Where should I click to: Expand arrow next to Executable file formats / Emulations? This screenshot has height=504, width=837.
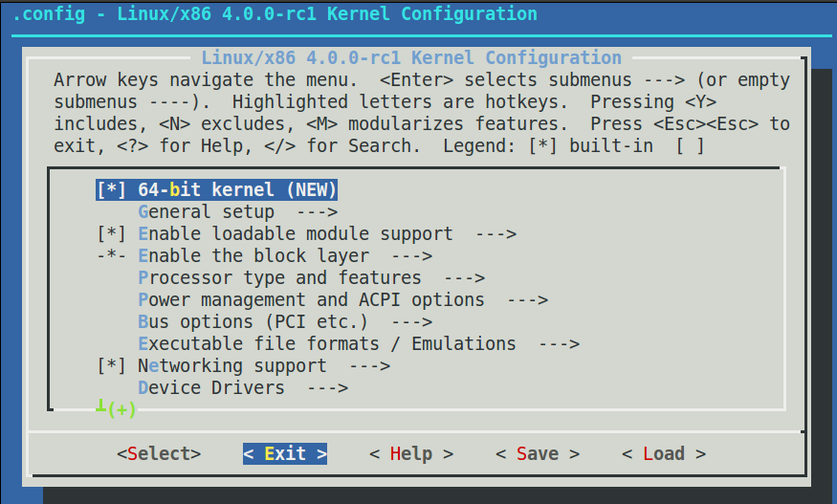point(559,343)
